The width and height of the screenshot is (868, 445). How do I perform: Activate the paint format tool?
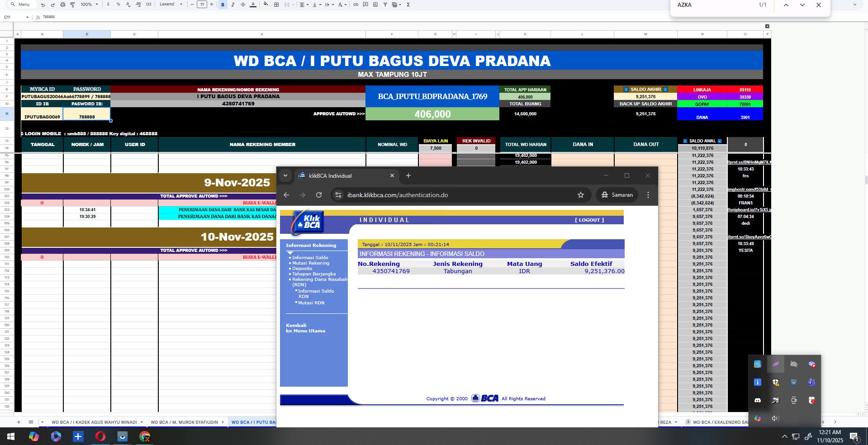pos(72,5)
